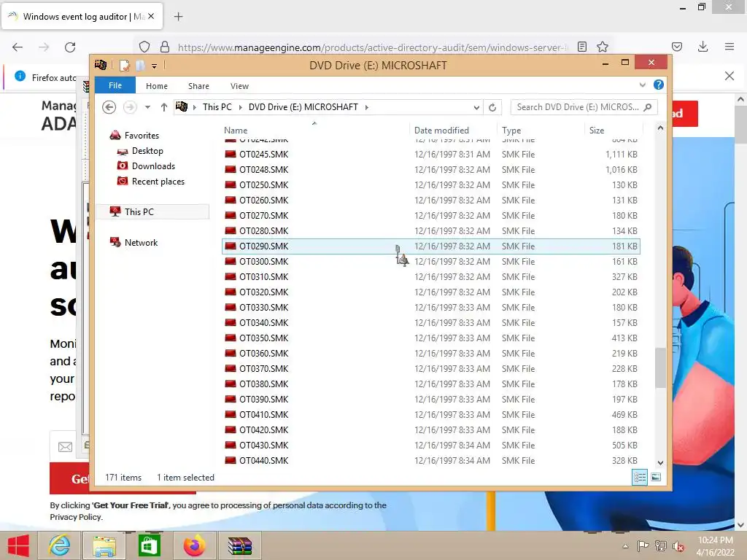747x560 pixels.
Task: Select file OT0440.SMK
Action: point(430,461)
